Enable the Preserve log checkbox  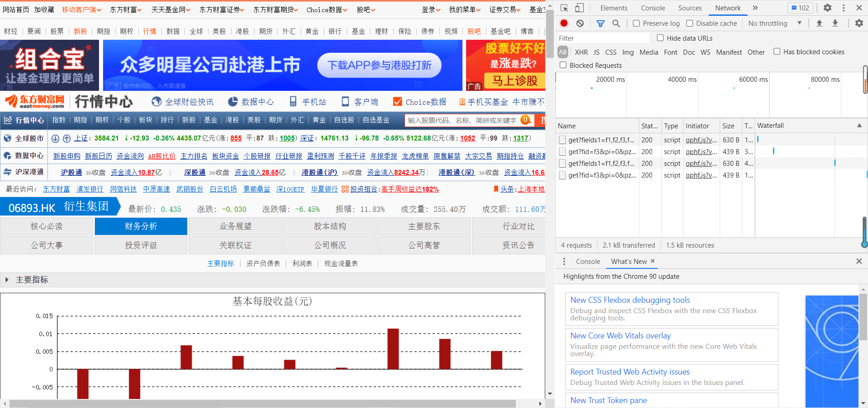637,23
